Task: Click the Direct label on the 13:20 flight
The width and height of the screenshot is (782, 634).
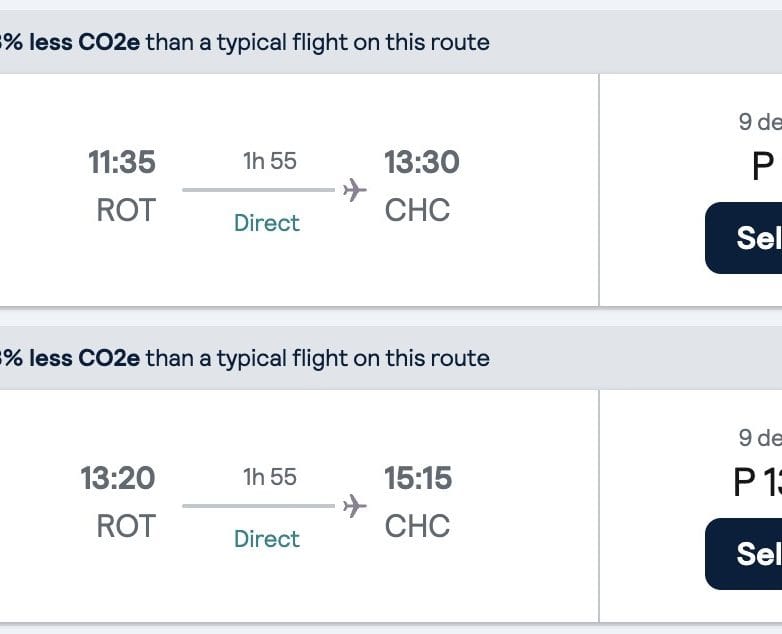Action: 267,539
